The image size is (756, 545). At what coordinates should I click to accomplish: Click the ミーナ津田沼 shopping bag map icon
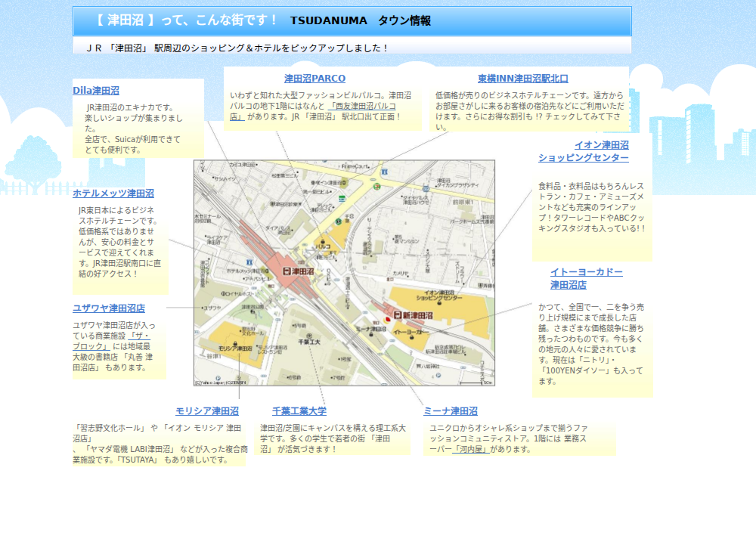tap(370, 334)
